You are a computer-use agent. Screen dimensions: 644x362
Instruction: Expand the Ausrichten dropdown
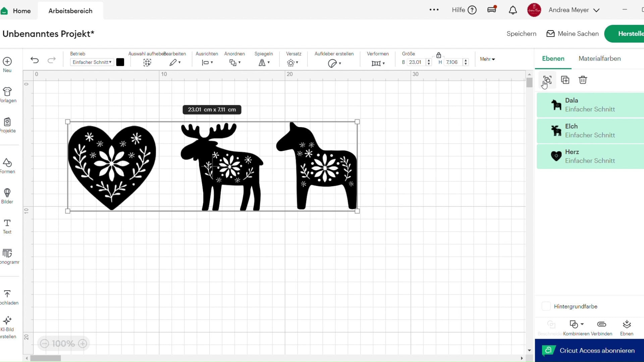[x=207, y=63]
